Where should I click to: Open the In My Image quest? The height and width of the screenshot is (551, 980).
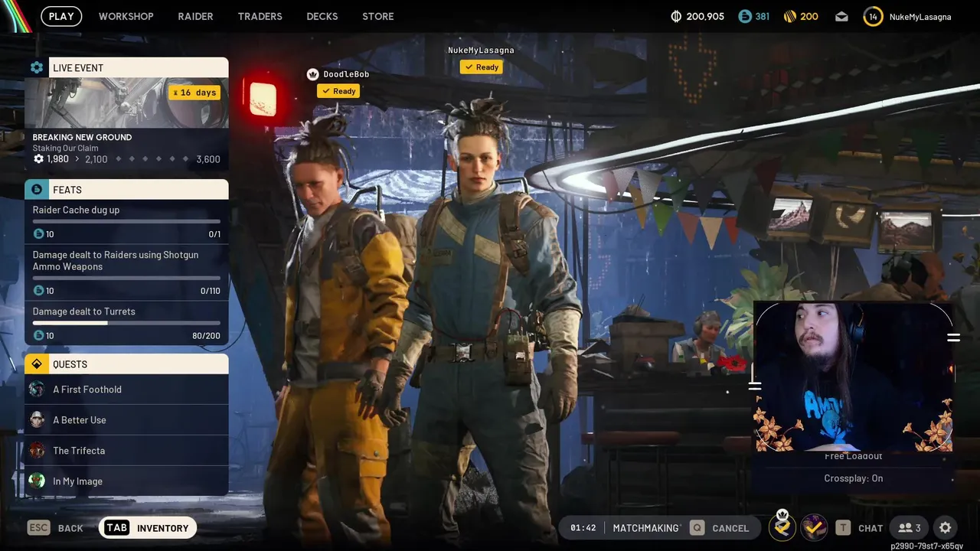click(x=126, y=481)
